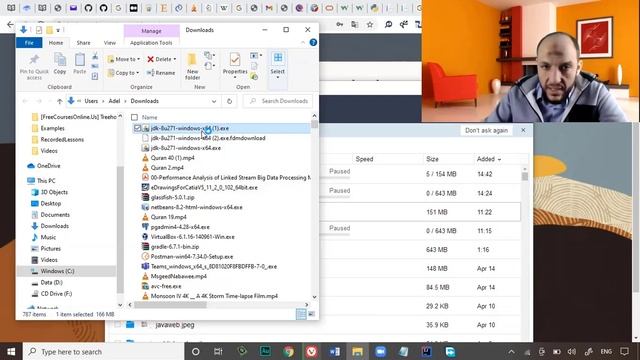Open the notification center icon

pyautogui.click(x=624, y=351)
